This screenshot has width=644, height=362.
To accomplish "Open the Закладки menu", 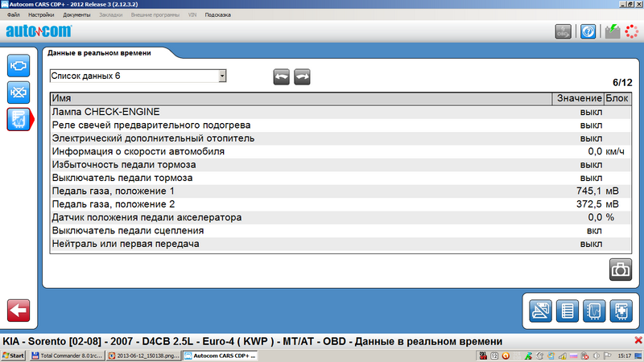I will pos(110,14).
